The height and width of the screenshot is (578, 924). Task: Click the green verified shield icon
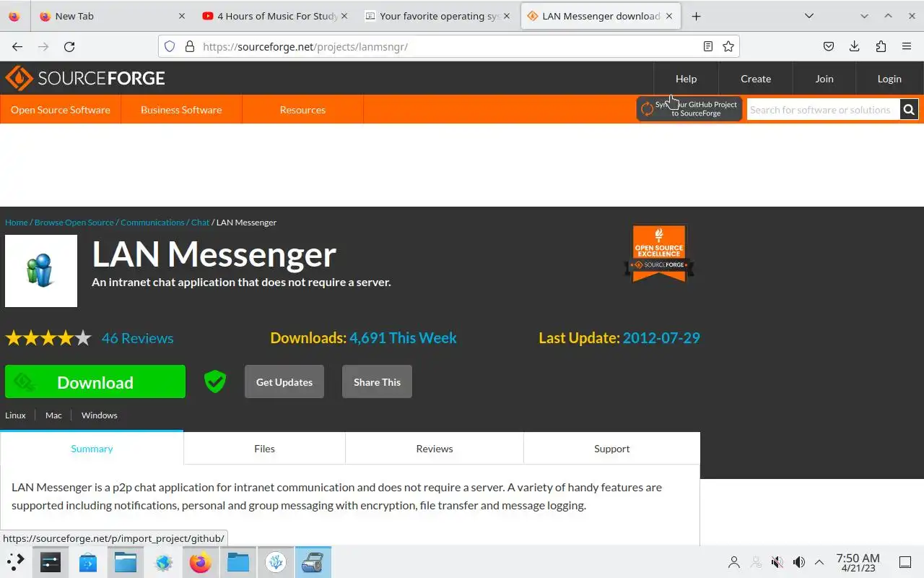click(215, 381)
